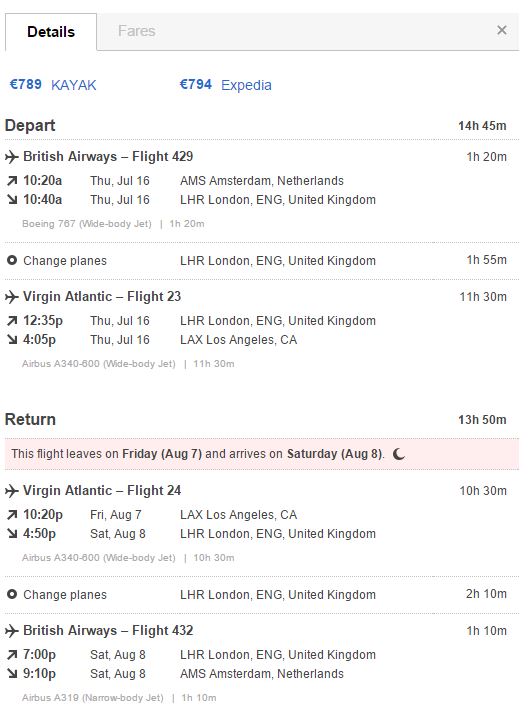Image resolution: width=531 pixels, height=714 pixels.
Task: Click the airplane icon beside Virgin Atlantic Flight 23
Action: click(12, 297)
